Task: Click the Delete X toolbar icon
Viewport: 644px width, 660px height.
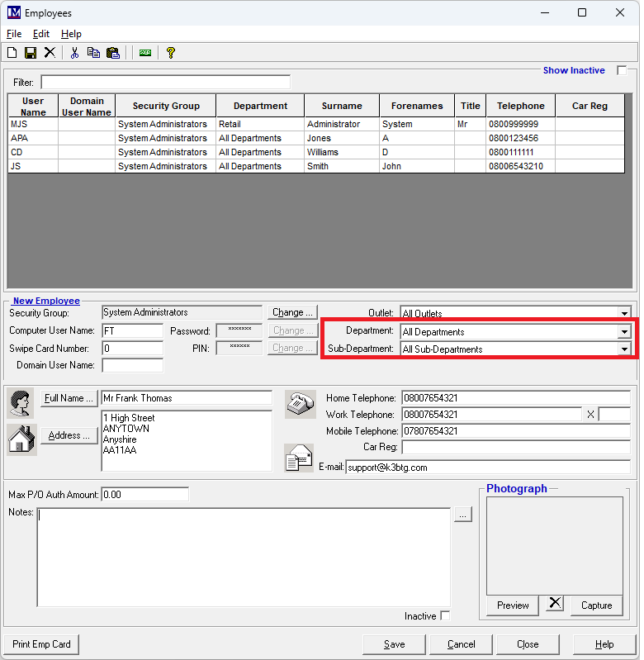Action: (50, 53)
